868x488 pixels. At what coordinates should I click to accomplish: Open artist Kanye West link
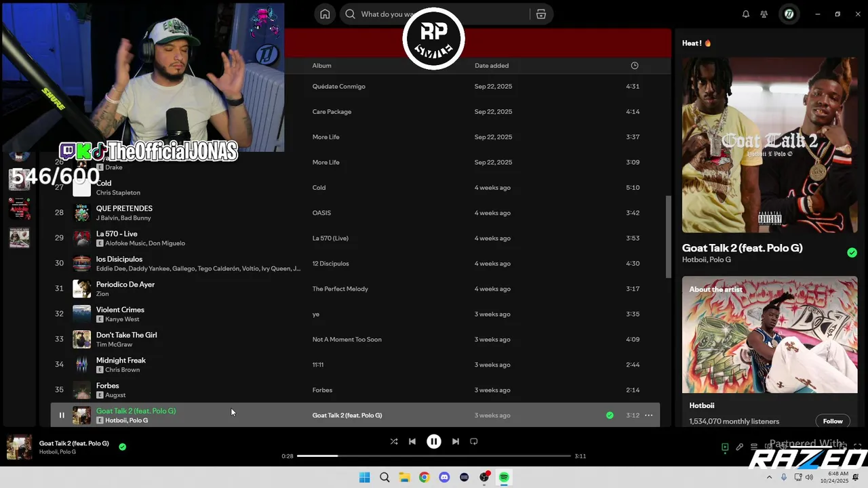point(122,319)
